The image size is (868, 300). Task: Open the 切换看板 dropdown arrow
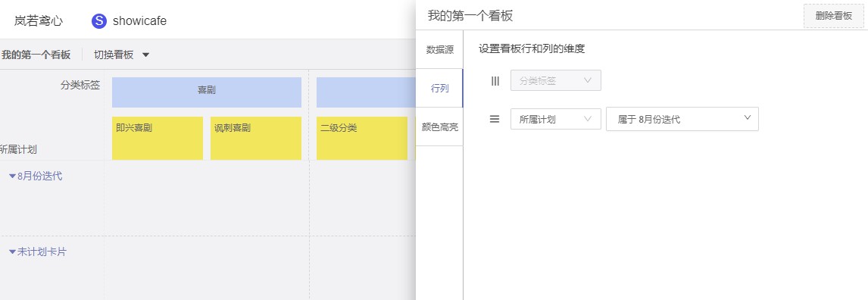(x=145, y=55)
